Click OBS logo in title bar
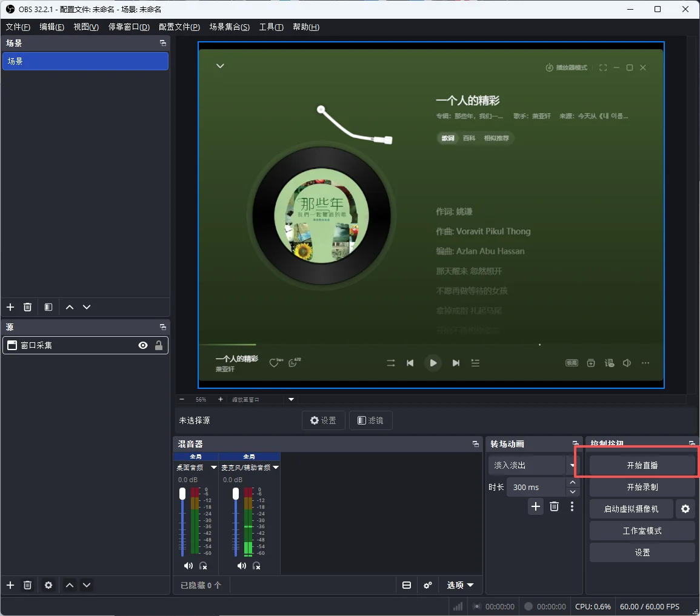700x616 pixels. (x=10, y=9)
